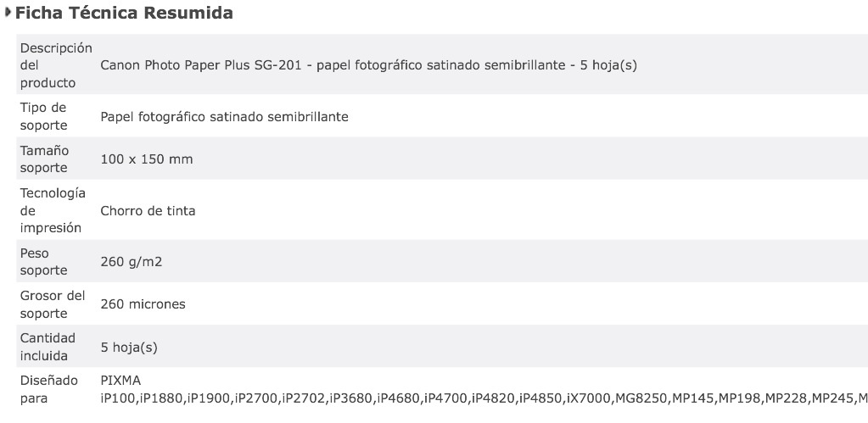Select the 100 x 150 mm value

click(x=147, y=159)
